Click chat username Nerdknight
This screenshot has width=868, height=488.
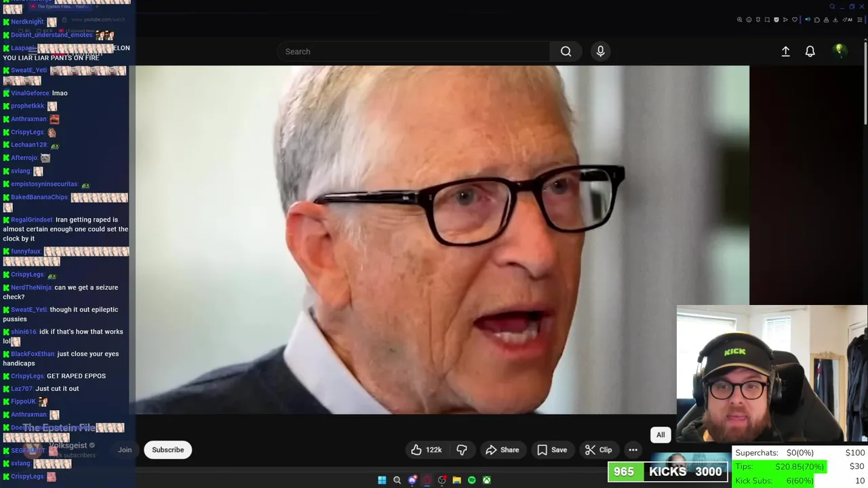point(27,22)
